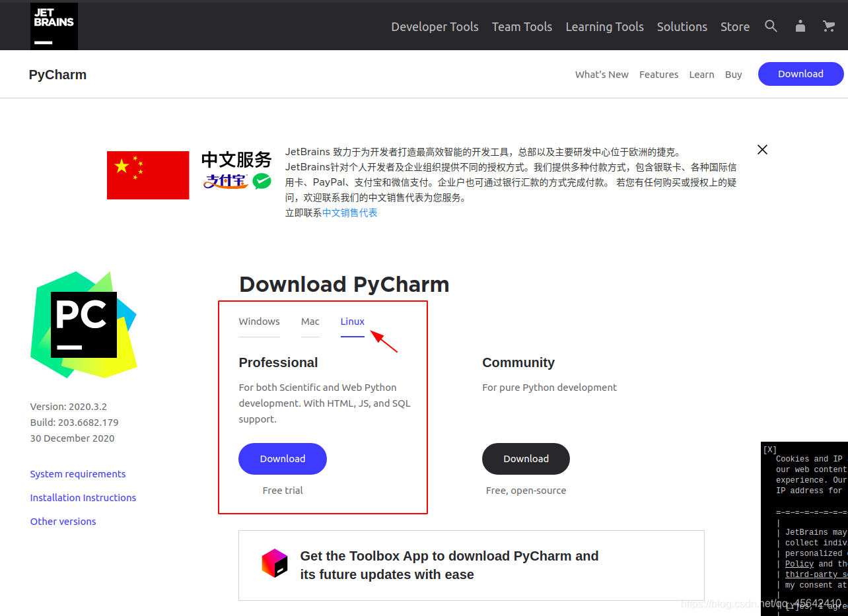Open Installation Instructions link
Screen dimensions: 848x616
(x=83, y=498)
